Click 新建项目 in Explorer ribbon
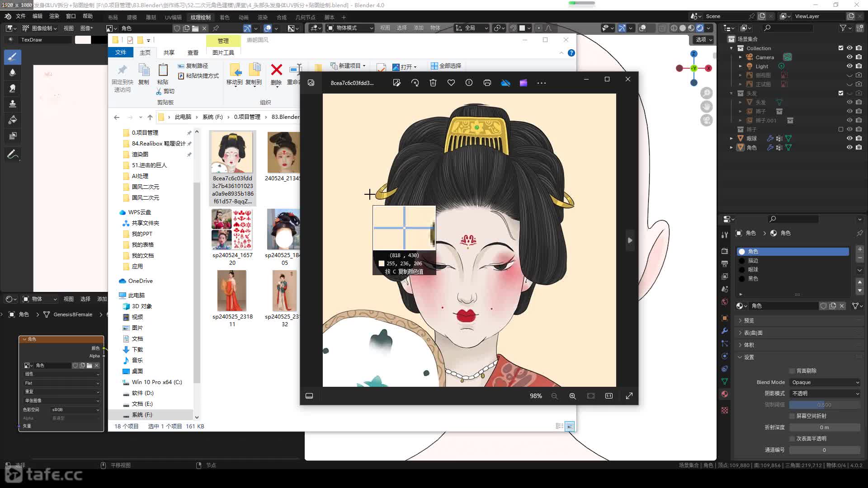 click(x=348, y=66)
